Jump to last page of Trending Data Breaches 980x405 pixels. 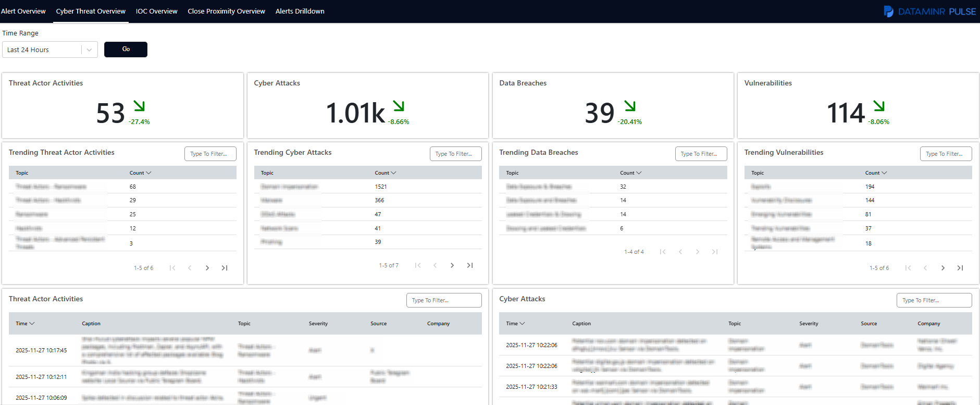coord(715,252)
